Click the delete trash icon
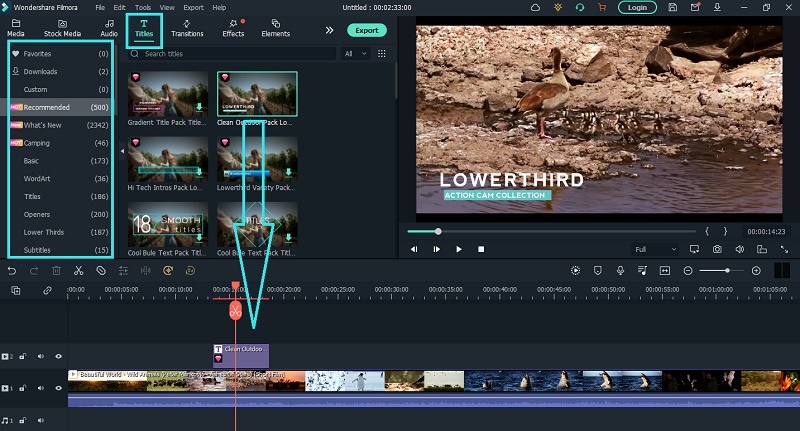 56,271
